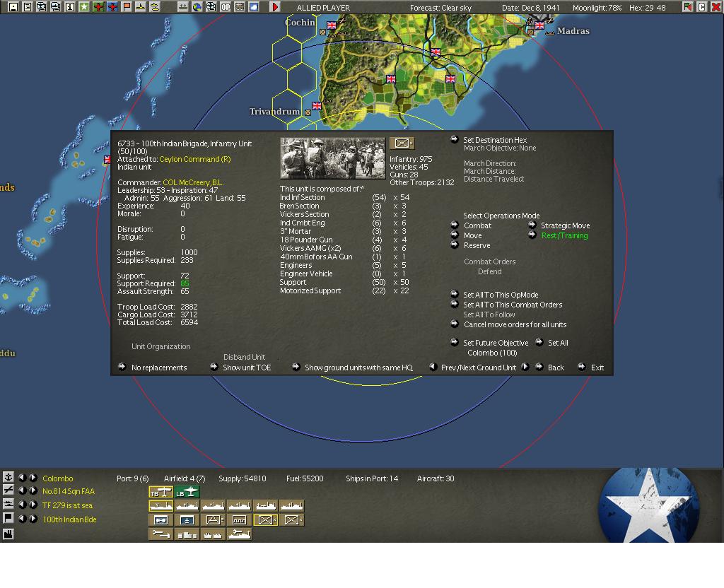Click previous task force arrow beside TF 279
The width and height of the screenshot is (724, 588).
[x=22, y=505]
